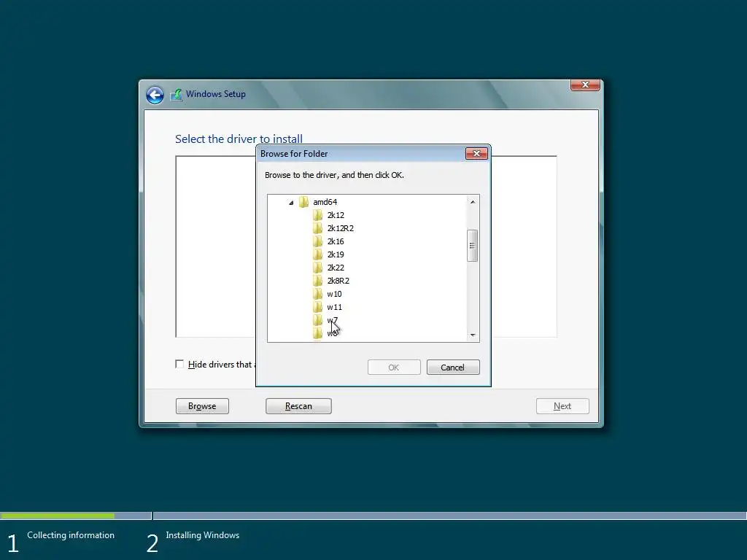Image resolution: width=747 pixels, height=560 pixels.
Task: Click the amd64 folder icon
Action: 303,202
